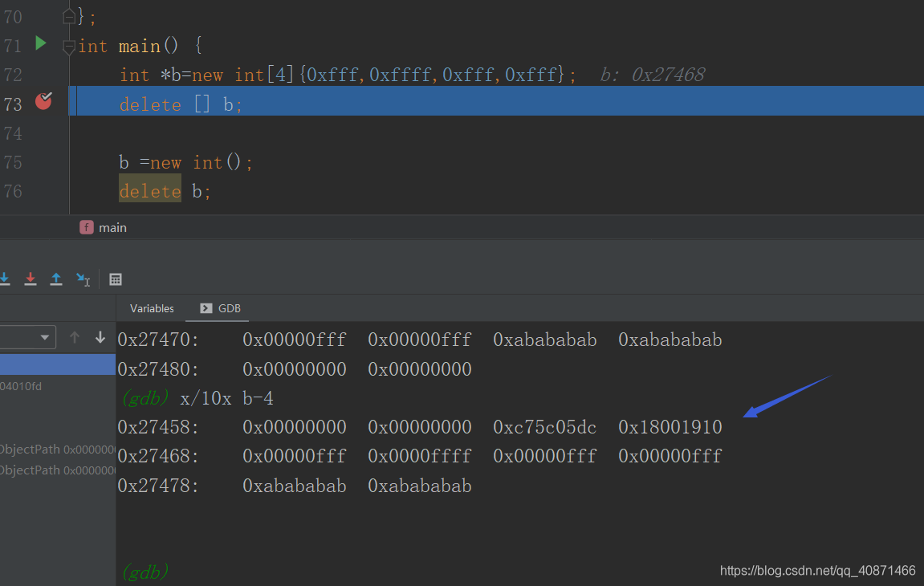Viewport: 924px width, 586px height.
Task: Switch to the Variables tab
Action: coord(152,308)
